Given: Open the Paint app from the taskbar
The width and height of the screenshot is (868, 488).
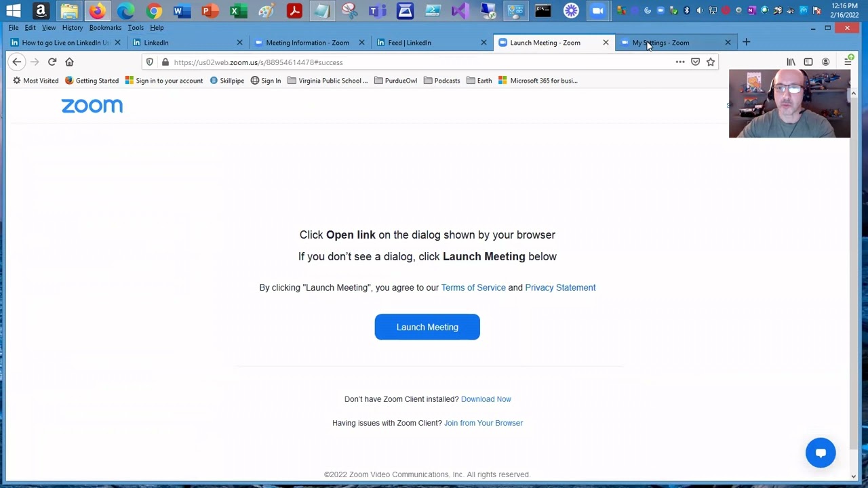Looking at the screenshot, I should click(x=266, y=11).
